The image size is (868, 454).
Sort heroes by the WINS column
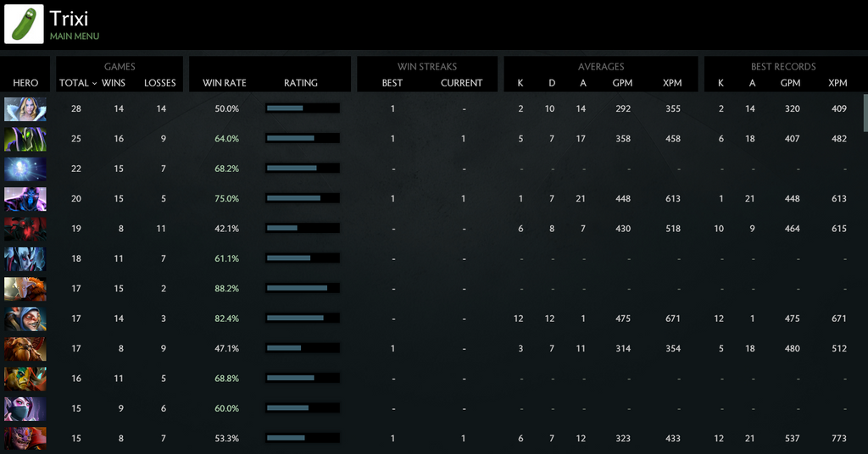click(x=114, y=83)
